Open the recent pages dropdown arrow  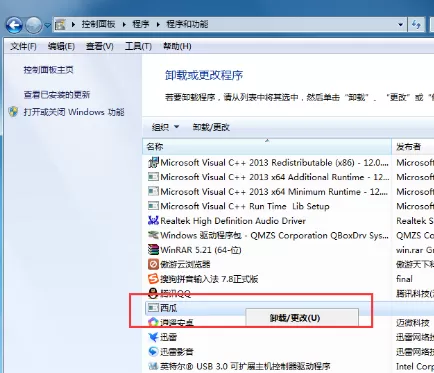47,25
